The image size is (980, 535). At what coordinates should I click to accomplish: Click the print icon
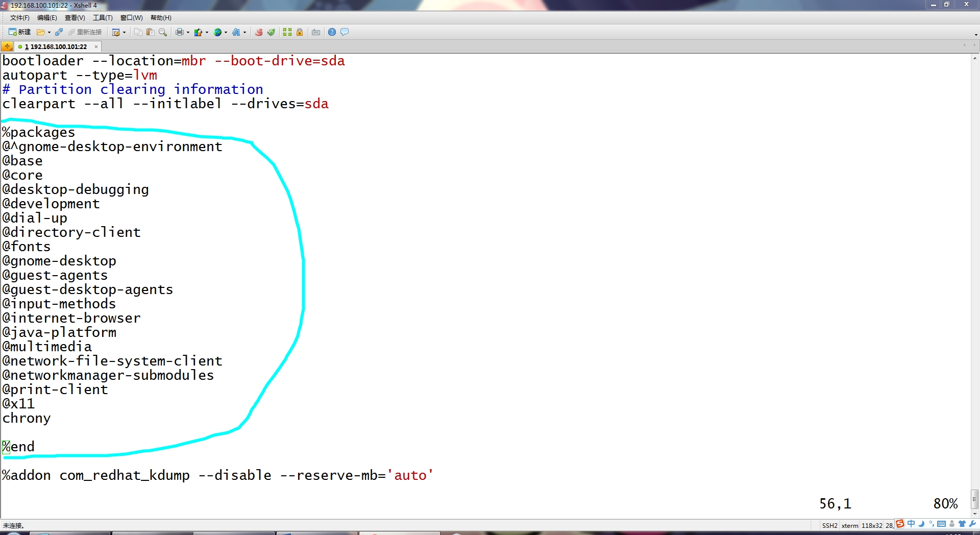point(179,32)
